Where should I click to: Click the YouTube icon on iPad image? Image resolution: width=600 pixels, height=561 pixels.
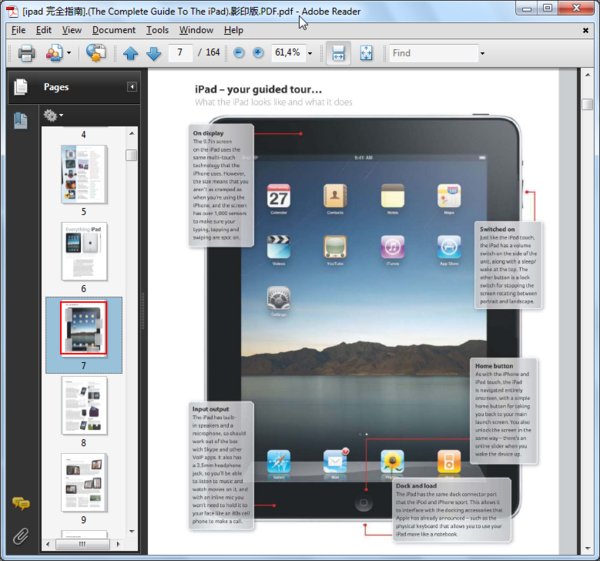(x=335, y=247)
